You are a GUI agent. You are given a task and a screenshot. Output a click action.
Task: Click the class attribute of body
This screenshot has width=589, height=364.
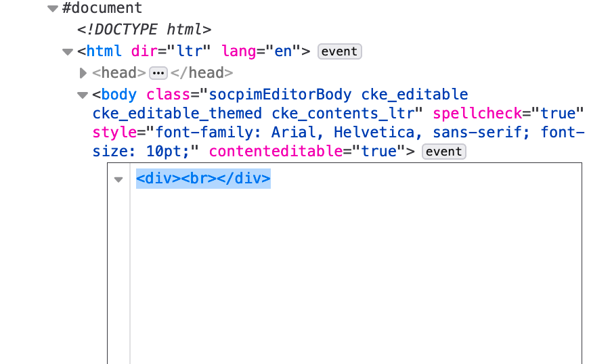pos(169,95)
